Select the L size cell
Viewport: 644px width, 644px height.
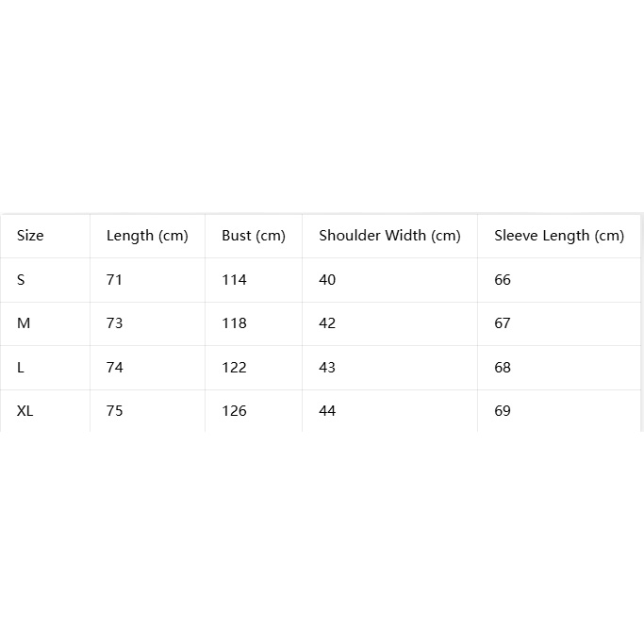click(21, 367)
